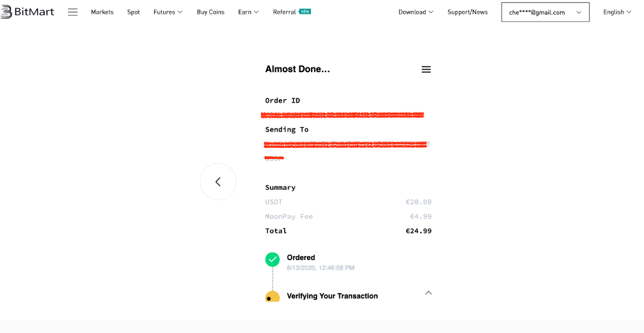Viewport: 644px width, 333px height.
Task: Open the hamburger menu beside the BitMart logo
Action: [x=73, y=12]
